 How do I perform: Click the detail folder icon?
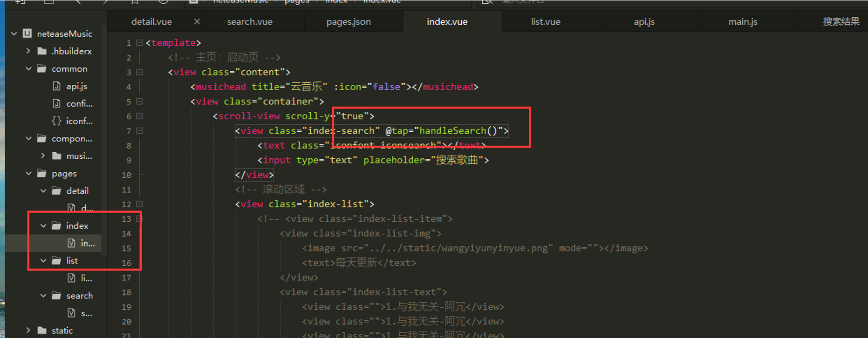tap(57, 191)
